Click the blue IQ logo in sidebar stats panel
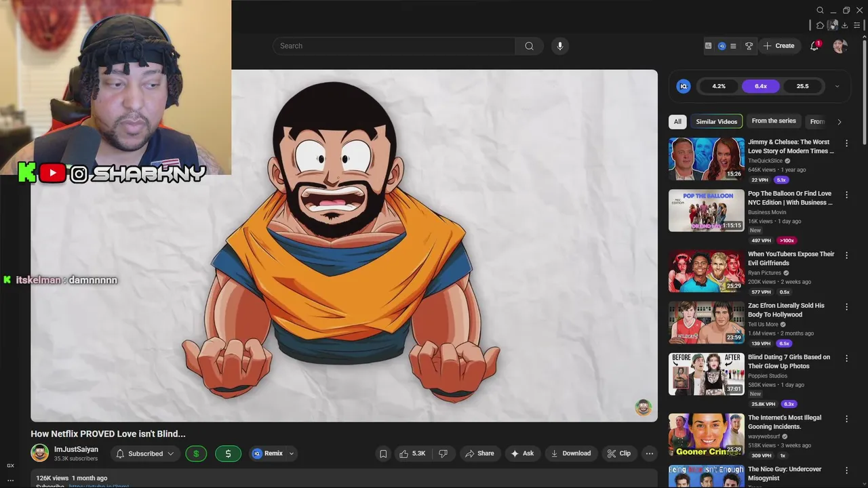868x488 pixels. 684,86
